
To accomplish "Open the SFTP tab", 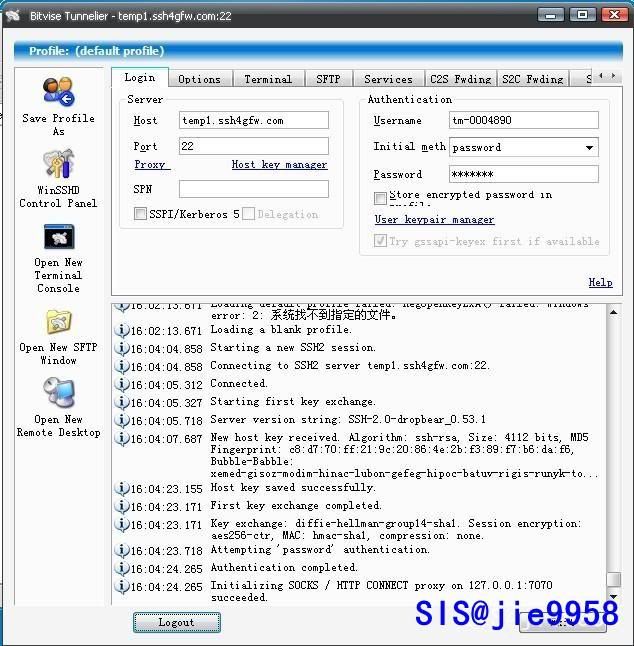I will [328, 79].
